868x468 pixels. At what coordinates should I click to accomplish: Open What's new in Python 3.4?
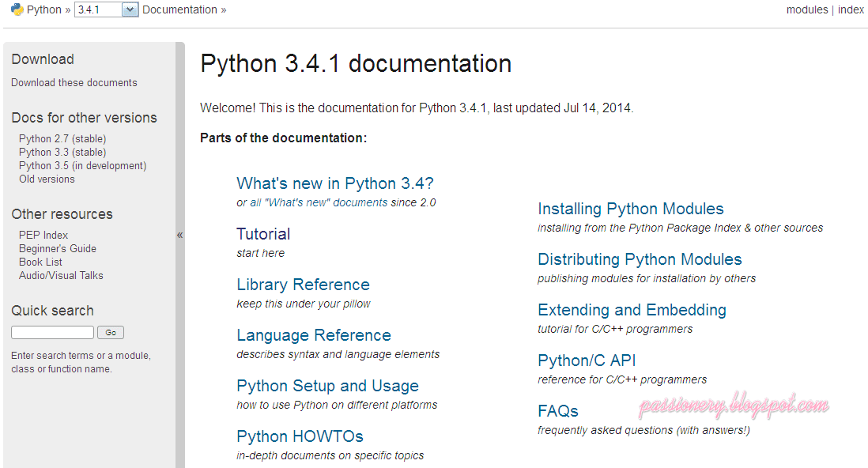coord(334,183)
